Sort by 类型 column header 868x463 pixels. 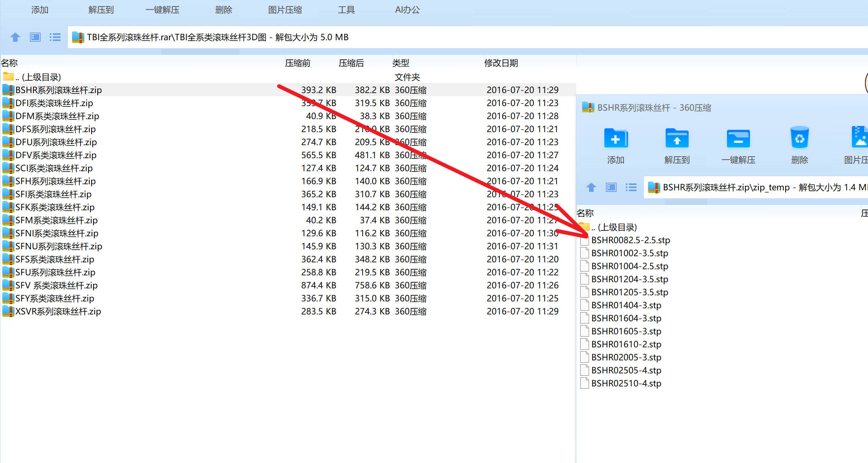coord(401,63)
